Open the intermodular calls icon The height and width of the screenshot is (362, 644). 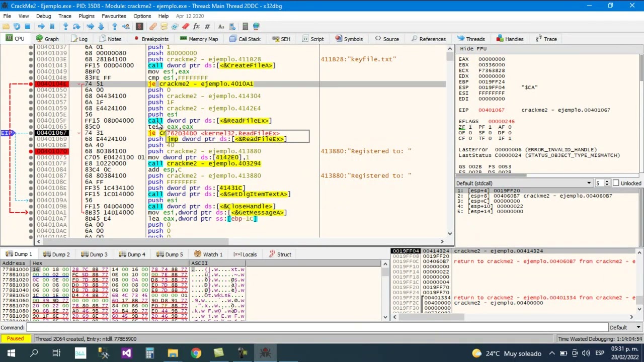(232, 26)
